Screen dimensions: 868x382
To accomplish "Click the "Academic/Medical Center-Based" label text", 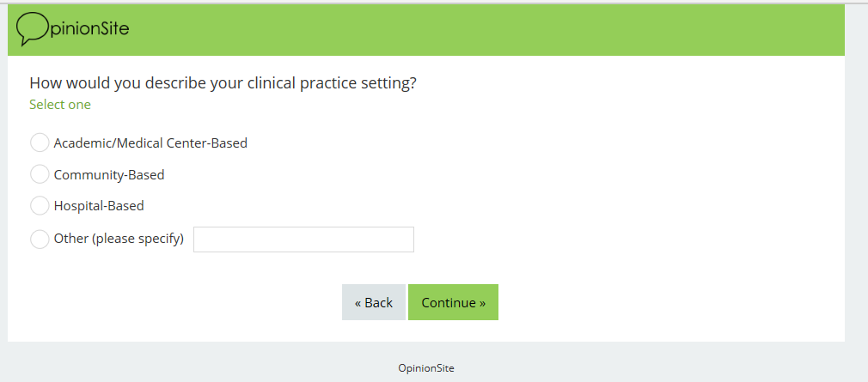I will (x=150, y=143).
